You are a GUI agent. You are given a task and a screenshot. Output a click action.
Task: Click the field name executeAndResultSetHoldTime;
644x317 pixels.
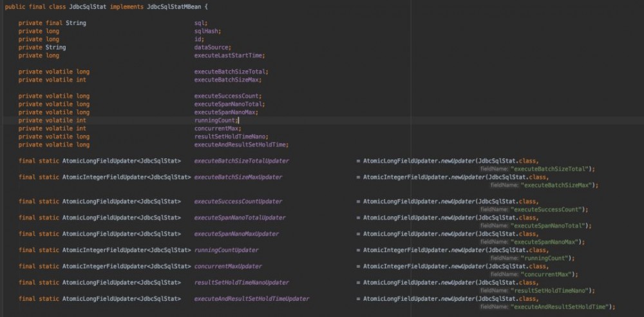coord(241,145)
